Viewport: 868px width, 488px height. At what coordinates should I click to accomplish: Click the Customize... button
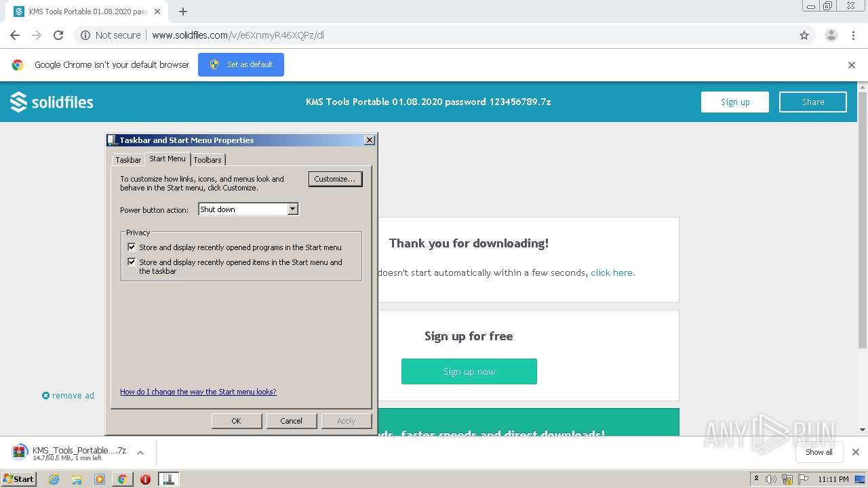tap(335, 179)
